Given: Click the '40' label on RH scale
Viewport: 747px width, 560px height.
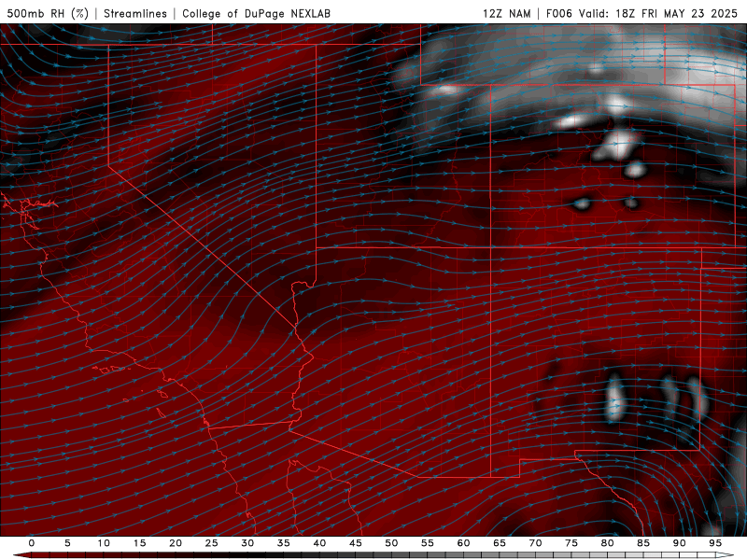Looking at the screenshot, I should pyautogui.click(x=319, y=543).
